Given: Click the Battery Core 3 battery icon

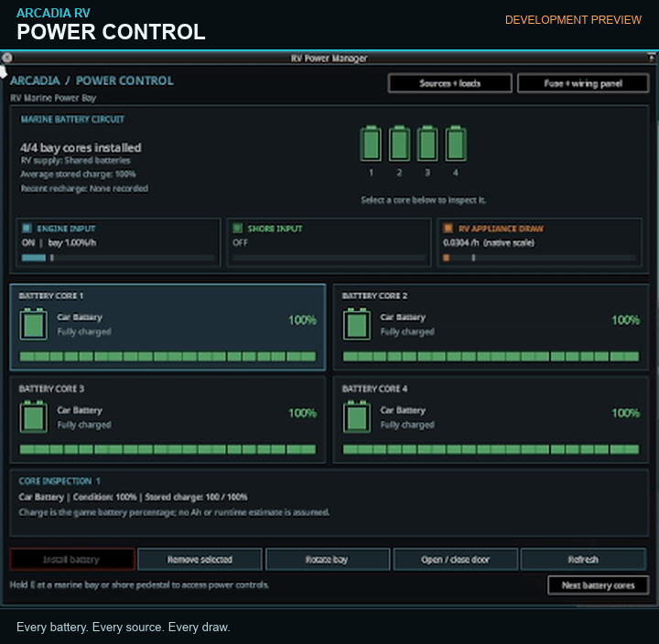Looking at the screenshot, I should [33, 417].
